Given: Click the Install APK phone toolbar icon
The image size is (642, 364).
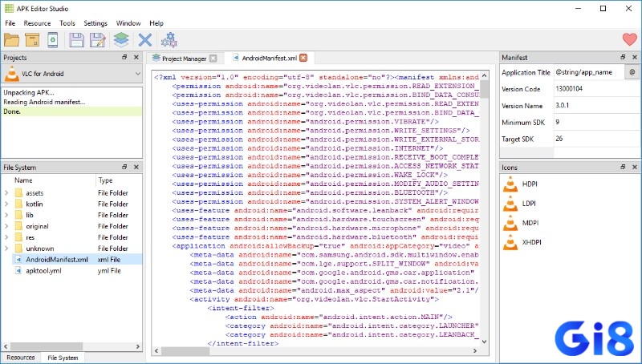Looking at the screenshot, I should coord(53,40).
